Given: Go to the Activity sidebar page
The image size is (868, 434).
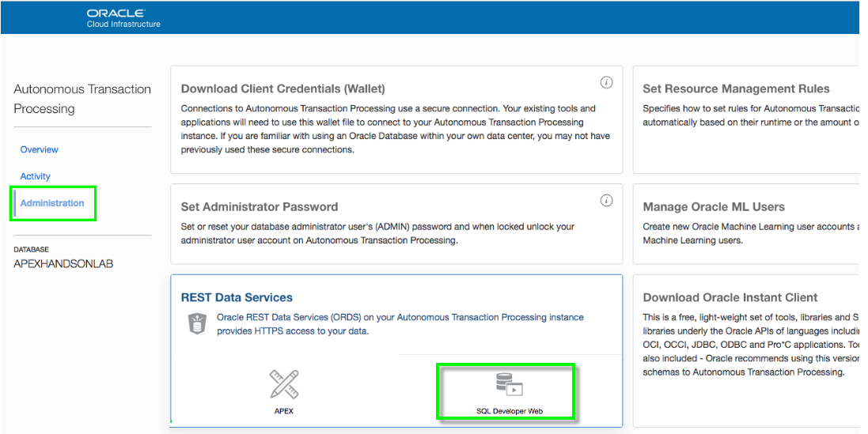Looking at the screenshot, I should tap(36, 176).
